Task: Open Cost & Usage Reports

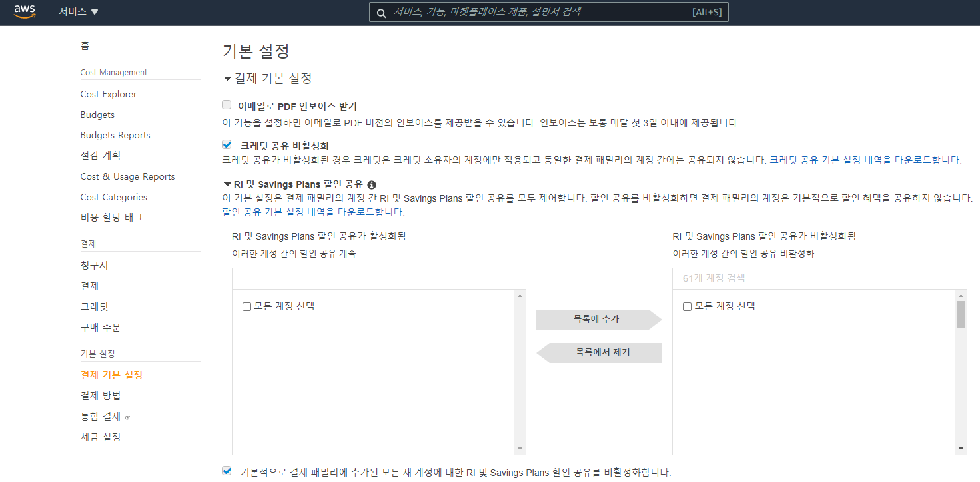Action: pyautogui.click(x=127, y=176)
